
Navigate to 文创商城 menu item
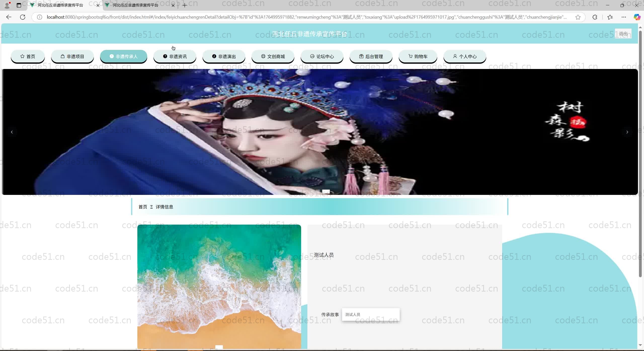(273, 56)
